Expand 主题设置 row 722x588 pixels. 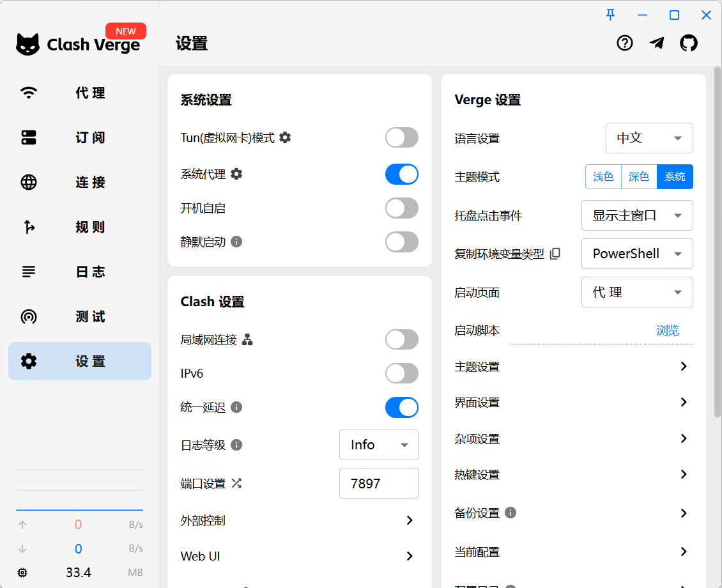(x=573, y=366)
